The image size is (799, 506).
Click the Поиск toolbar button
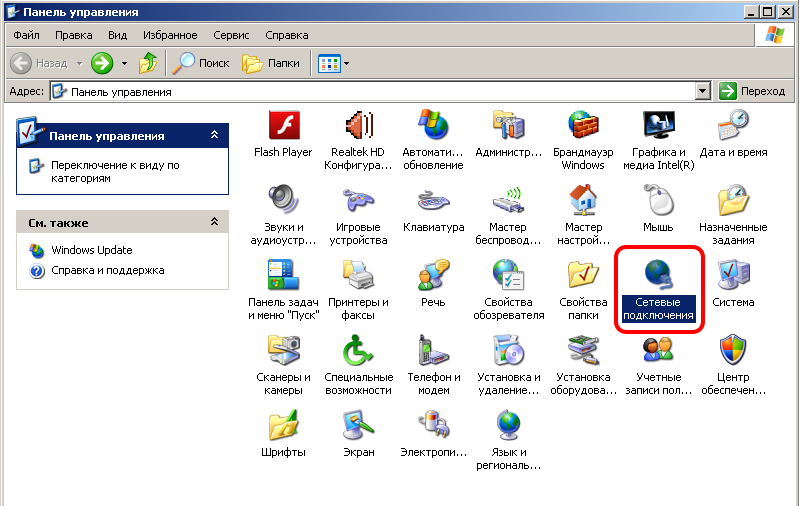(x=201, y=63)
